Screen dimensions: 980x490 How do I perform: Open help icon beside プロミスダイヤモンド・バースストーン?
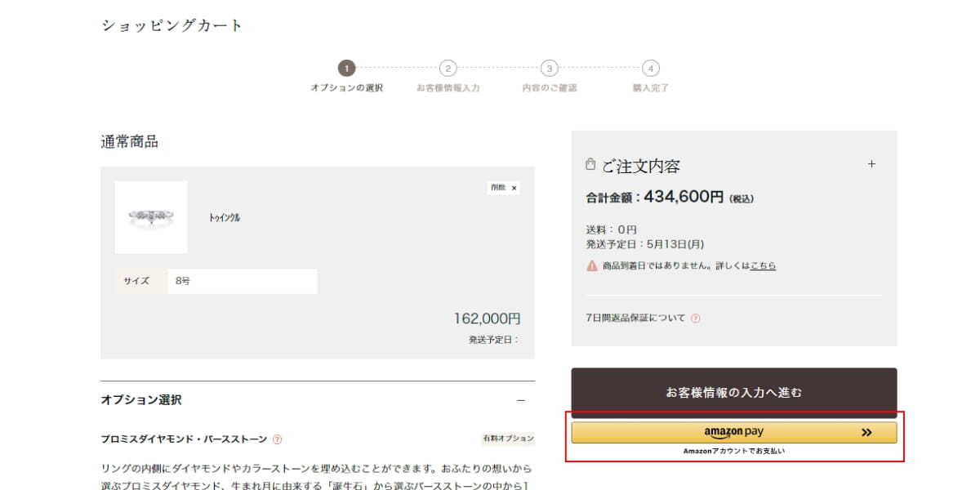click(277, 439)
